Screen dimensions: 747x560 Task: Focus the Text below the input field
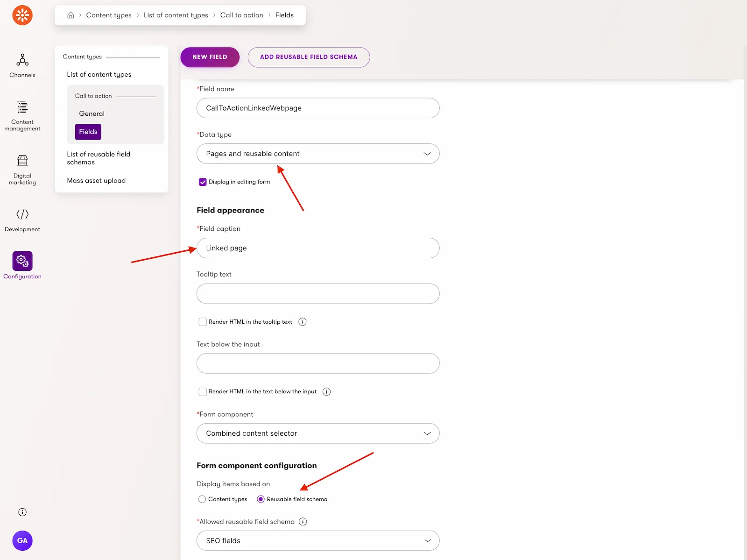pos(318,363)
